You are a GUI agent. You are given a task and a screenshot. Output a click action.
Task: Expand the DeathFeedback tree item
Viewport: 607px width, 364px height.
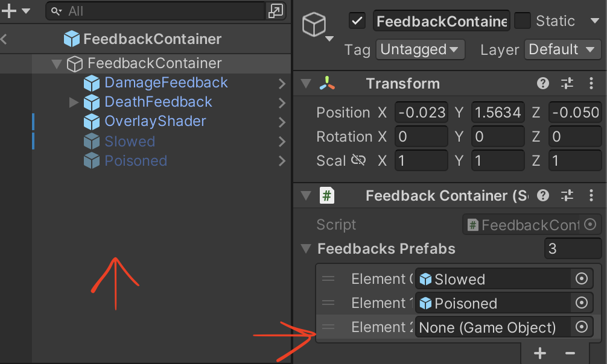coord(74,102)
